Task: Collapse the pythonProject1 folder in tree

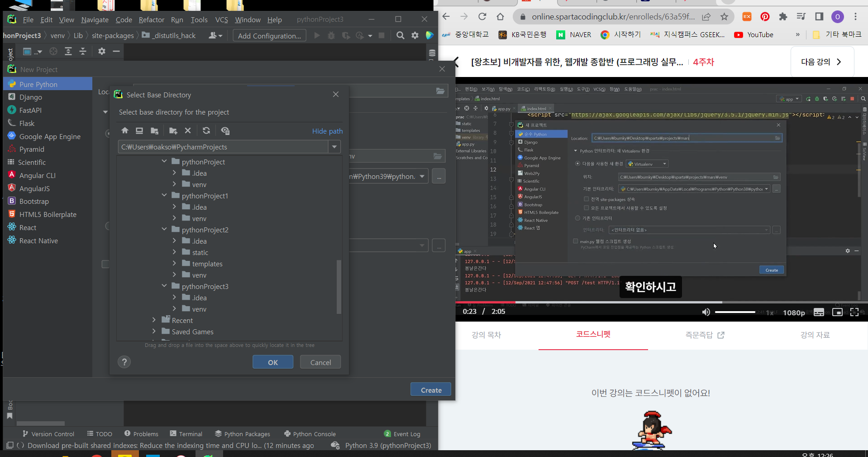Action: [x=164, y=195]
